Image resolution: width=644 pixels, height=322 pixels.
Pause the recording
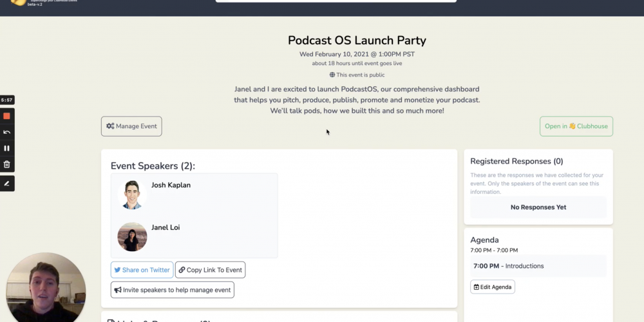click(x=6, y=148)
